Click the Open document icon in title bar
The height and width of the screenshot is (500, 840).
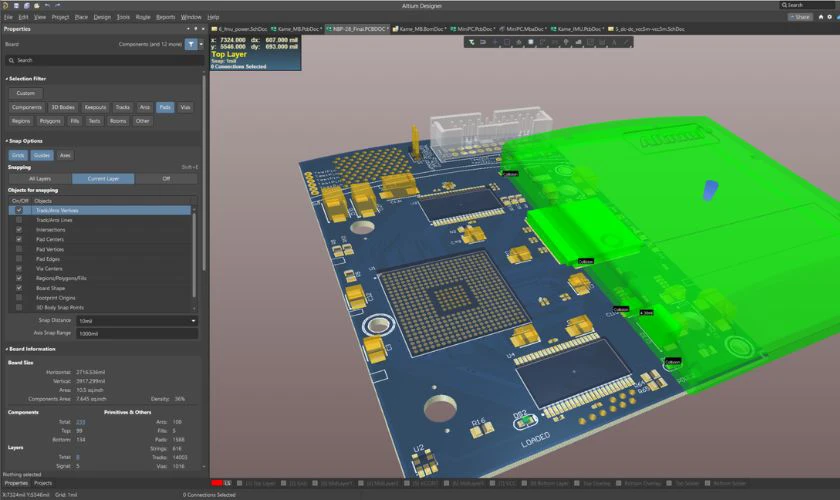coord(36,5)
